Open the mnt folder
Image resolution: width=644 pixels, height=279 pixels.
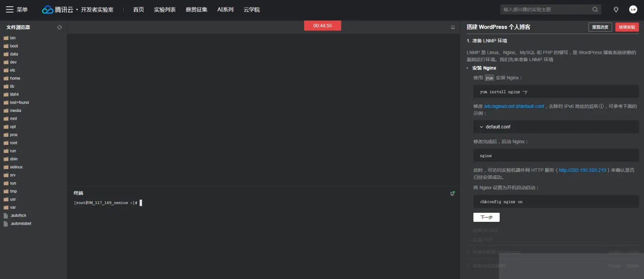pos(10,119)
